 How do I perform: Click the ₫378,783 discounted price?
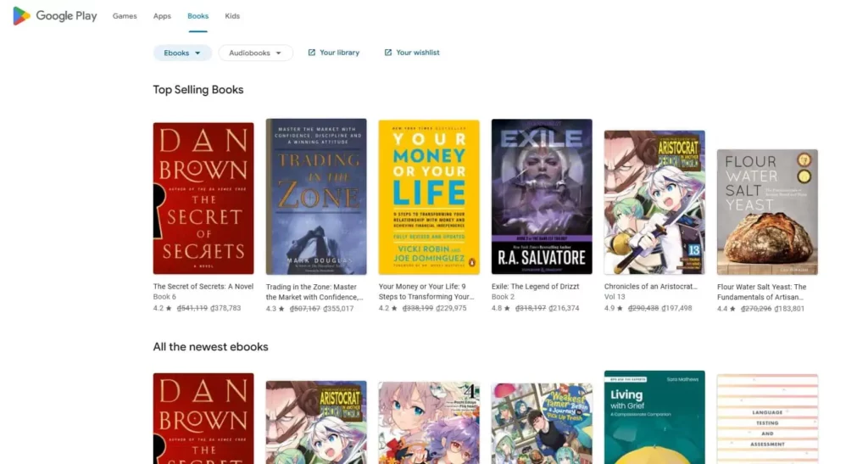coord(225,308)
